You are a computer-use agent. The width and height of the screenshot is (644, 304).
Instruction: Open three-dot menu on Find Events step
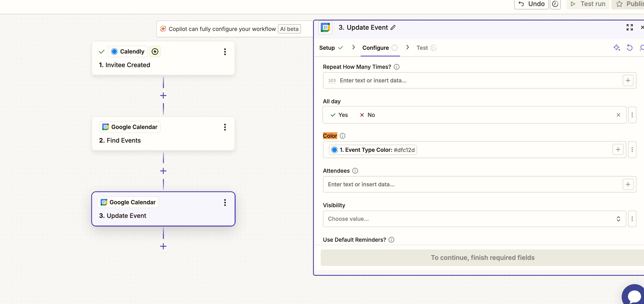pyautogui.click(x=225, y=127)
